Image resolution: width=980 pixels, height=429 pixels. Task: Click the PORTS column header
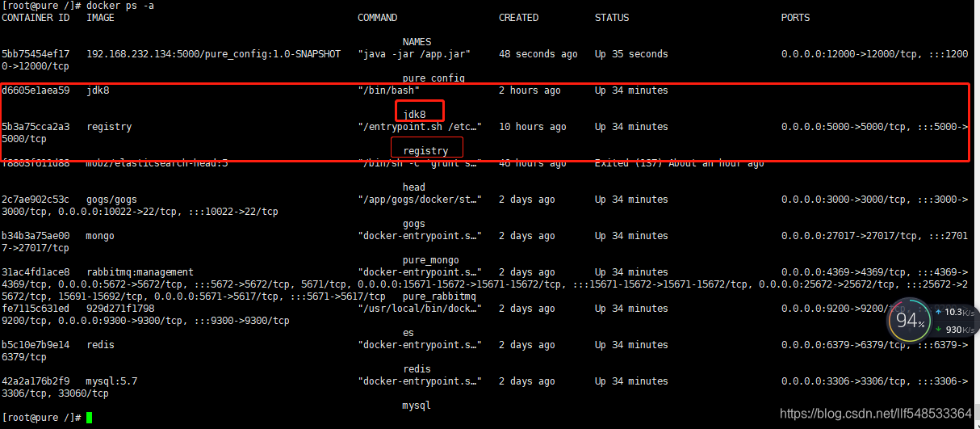coord(795,18)
